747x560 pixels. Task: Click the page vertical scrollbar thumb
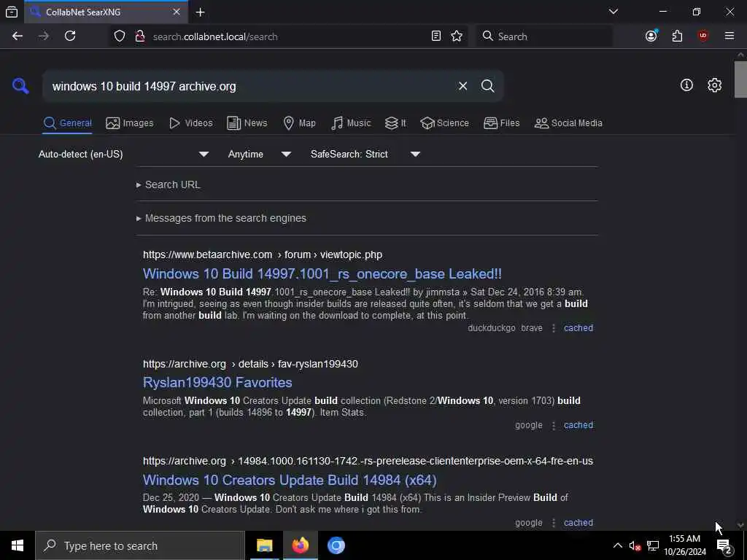coord(740,79)
